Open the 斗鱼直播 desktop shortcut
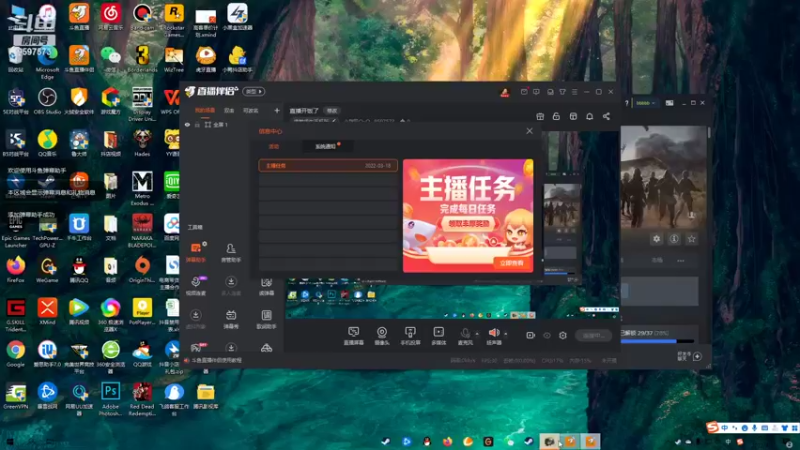800x450 pixels. pos(79,17)
